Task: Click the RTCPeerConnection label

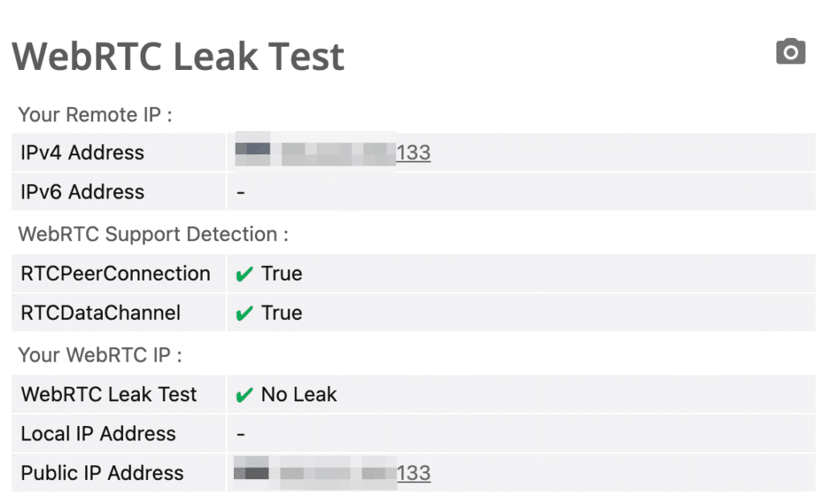Action: click(x=116, y=273)
